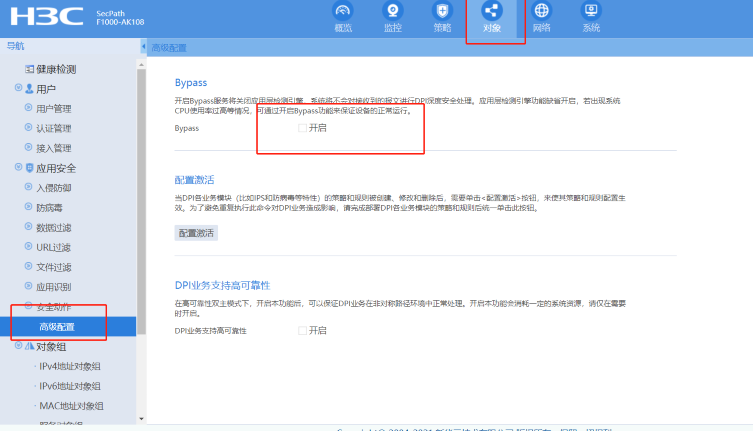
Task: Enable the Bypass 开启 checkbox
Action: click(302, 128)
